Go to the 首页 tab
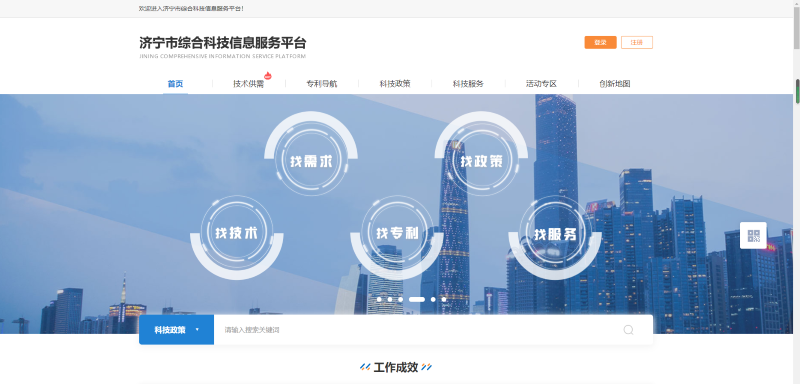 click(x=175, y=84)
